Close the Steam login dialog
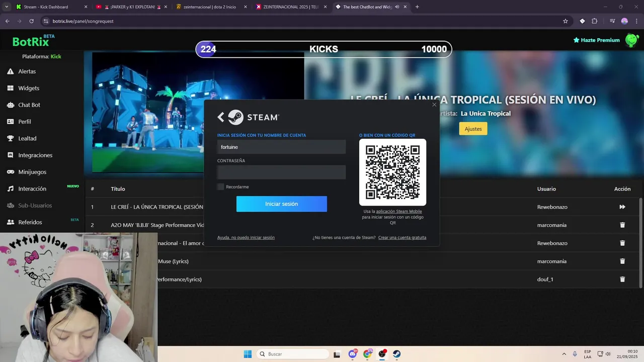Screen dimensions: 644x362 tap(434, 105)
